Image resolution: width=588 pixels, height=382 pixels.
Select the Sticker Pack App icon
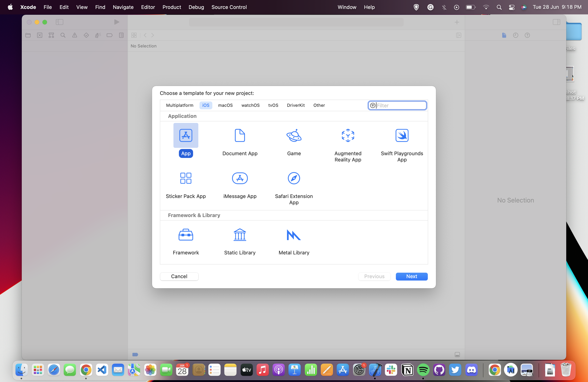pos(186,178)
